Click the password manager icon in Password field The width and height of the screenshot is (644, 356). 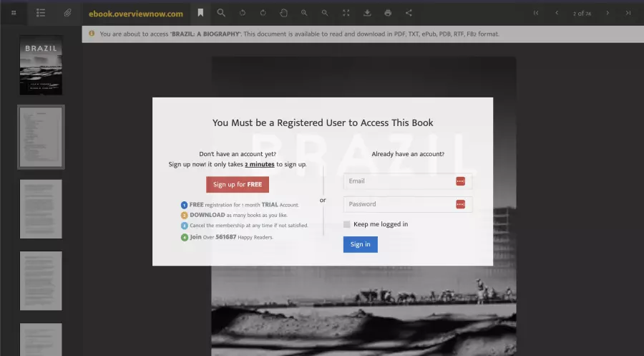coord(460,204)
